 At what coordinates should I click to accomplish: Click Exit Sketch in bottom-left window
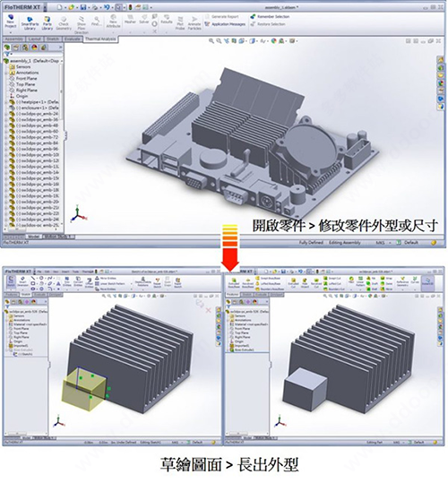11,281
